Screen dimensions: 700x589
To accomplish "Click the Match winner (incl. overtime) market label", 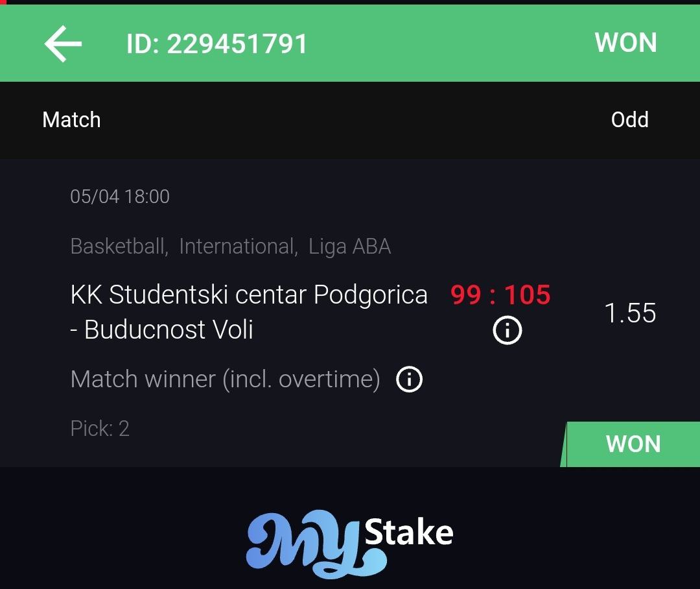I will [x=226, y=379].
